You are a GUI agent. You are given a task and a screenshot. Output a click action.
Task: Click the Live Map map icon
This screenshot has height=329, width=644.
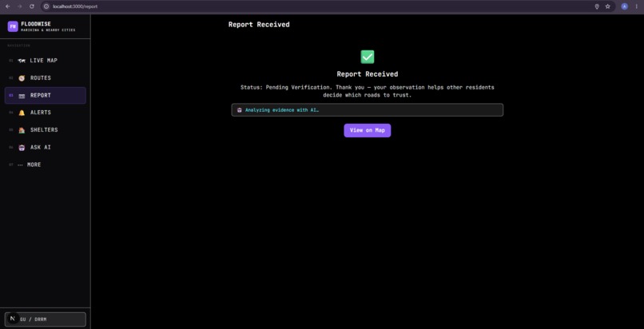[22, 61]
